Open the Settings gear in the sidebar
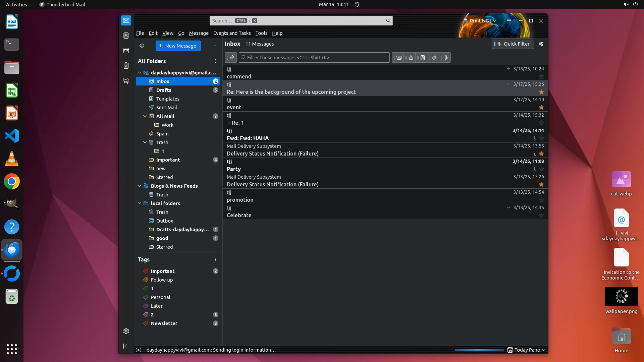 pyautogui.click(x=126, y=331)
